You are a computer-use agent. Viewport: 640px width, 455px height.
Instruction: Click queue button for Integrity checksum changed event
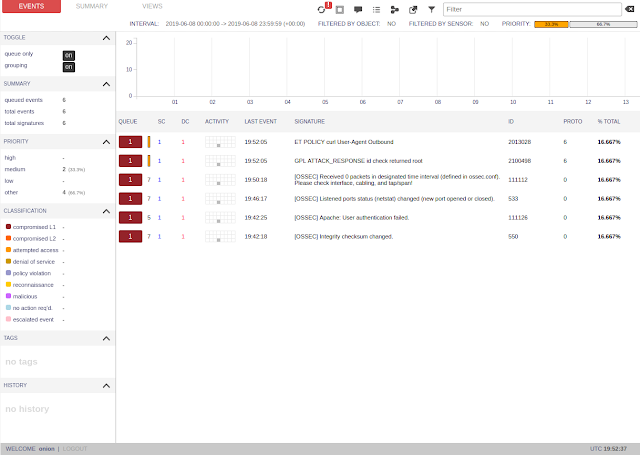[130, 236]
